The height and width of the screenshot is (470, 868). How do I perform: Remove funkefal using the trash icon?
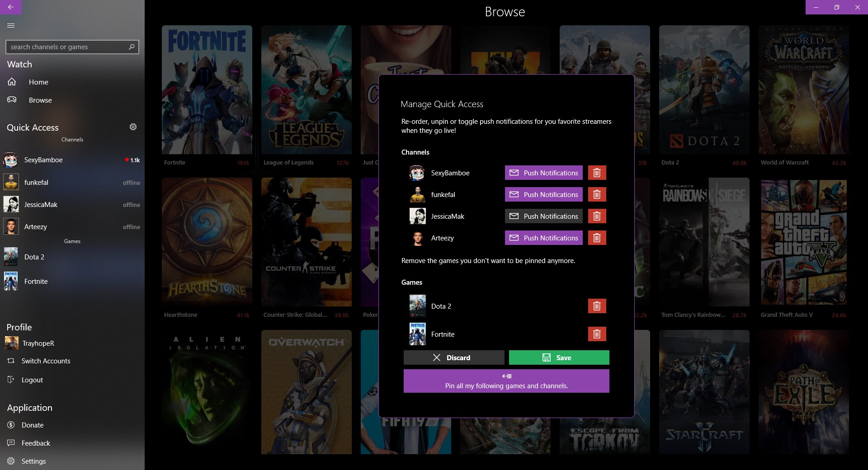[x=597, y=194]
